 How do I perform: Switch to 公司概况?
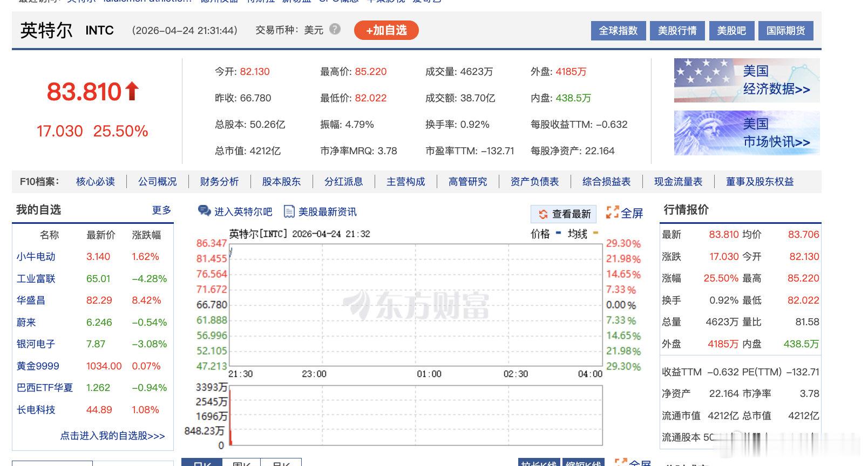pyautogui.click(x=158, y=182)
